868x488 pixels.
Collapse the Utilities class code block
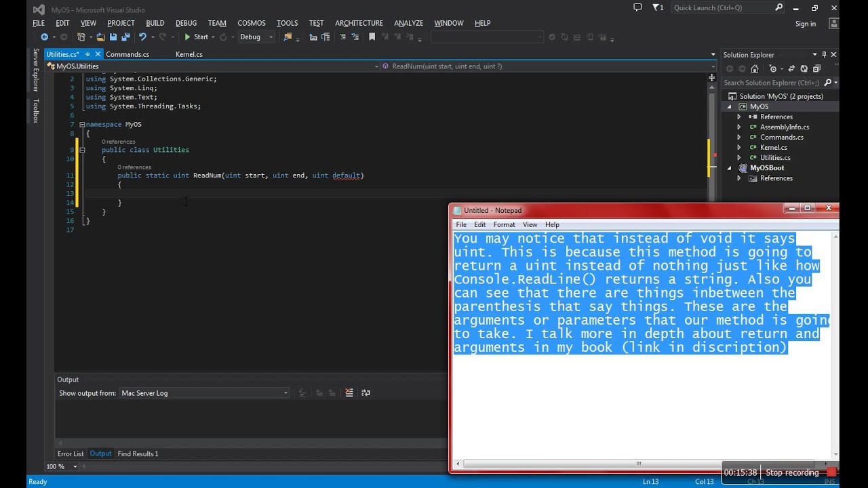[82, 150]
